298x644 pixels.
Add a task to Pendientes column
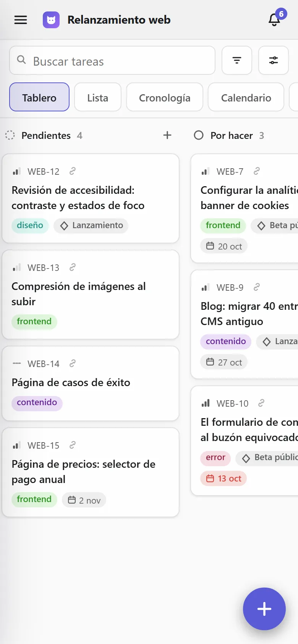(167, 135)
